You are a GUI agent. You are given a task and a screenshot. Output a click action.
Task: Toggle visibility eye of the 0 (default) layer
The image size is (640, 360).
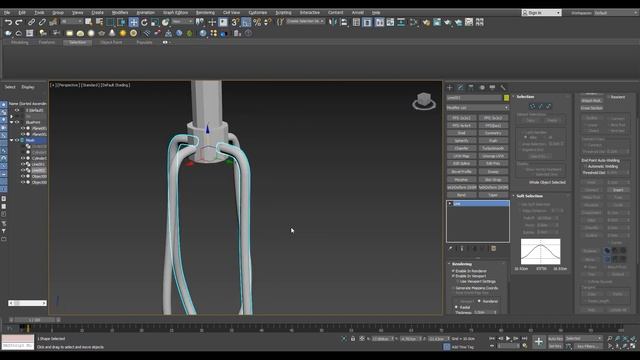pyautogui.click(x=17, y=110)
